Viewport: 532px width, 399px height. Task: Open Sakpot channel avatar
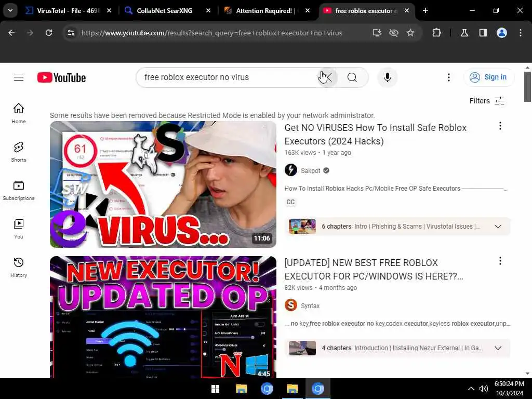pyautogui.click(x=291, y=170)
